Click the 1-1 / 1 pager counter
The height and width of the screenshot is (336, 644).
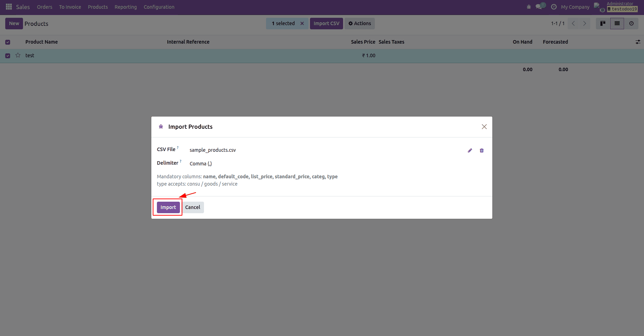tap(558, 23)
